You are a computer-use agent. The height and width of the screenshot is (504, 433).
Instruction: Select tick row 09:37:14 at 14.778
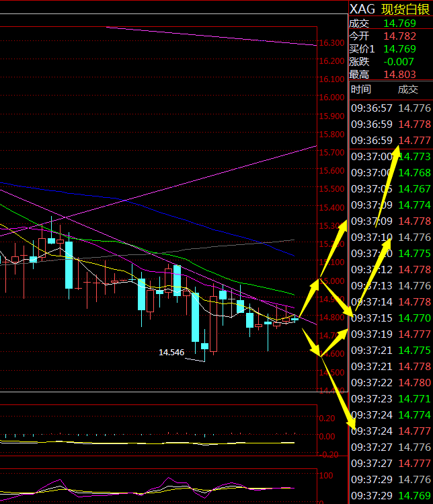[391, 302]
